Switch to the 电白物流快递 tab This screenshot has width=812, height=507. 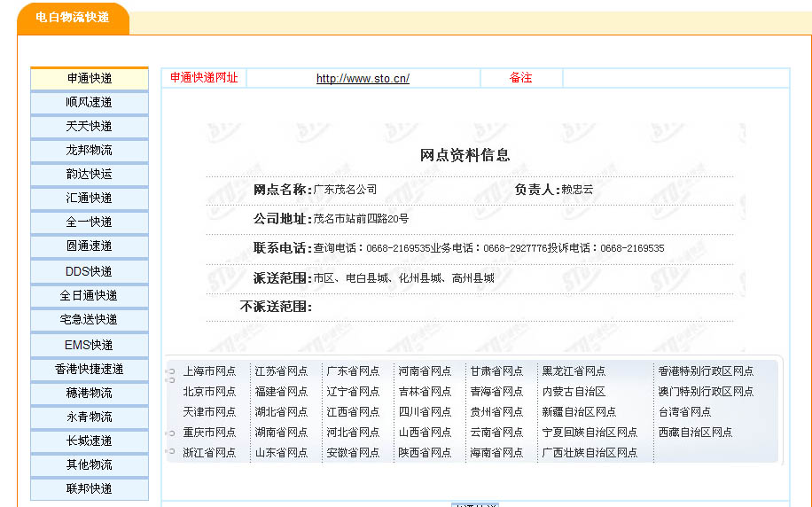[x=73, y=18]
